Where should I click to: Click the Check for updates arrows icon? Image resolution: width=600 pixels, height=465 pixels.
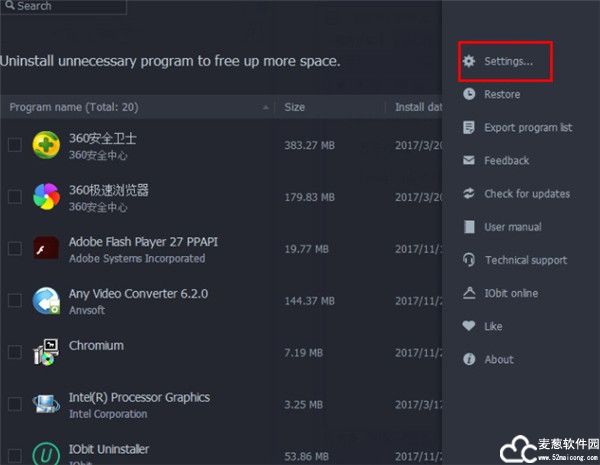tap(469, 194)
